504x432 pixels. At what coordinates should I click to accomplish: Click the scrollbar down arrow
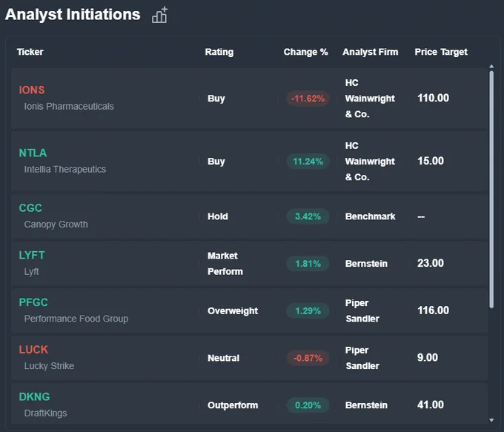(491, 420)
